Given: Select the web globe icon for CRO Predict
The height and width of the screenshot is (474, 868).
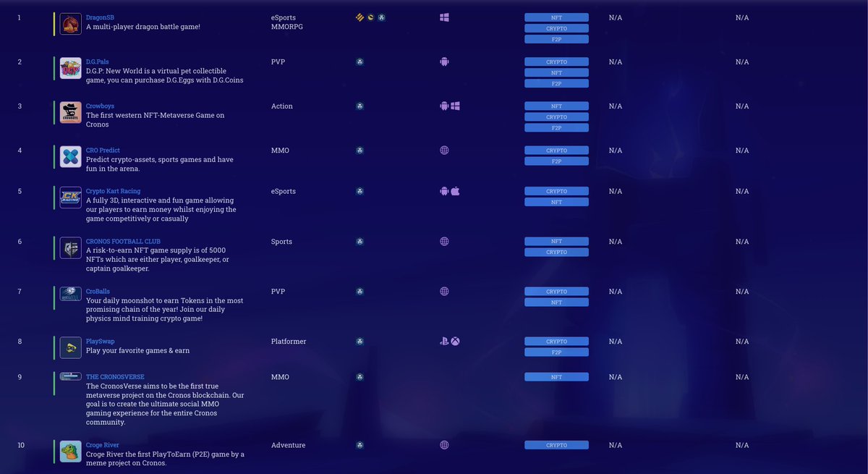Looking at the screenshot, I should 444,150.
